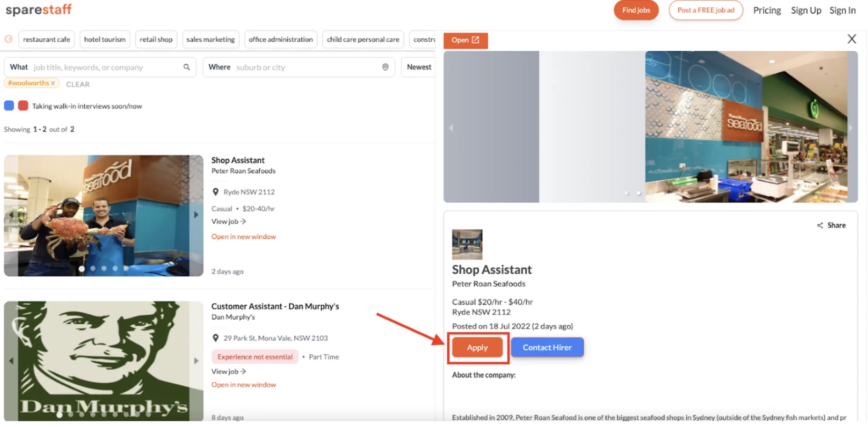The image size is (868, 427).
Task: Click View job for Shop Assistant
Action: click(x=229, y=221)
